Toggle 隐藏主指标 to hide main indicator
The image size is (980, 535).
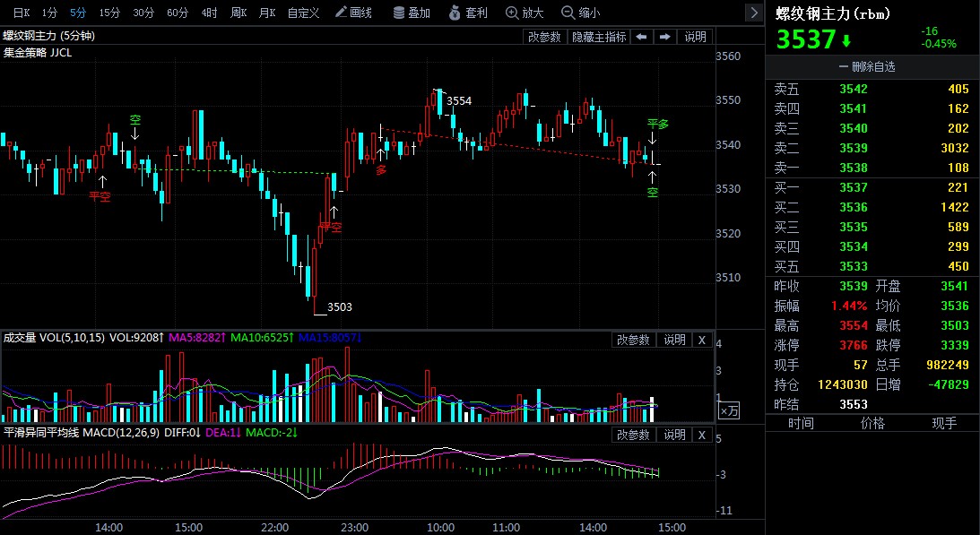click(599, 37)
